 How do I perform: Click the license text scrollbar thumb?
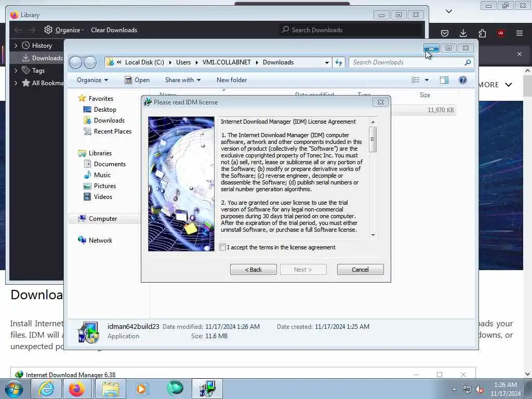(x=373, y=139)
